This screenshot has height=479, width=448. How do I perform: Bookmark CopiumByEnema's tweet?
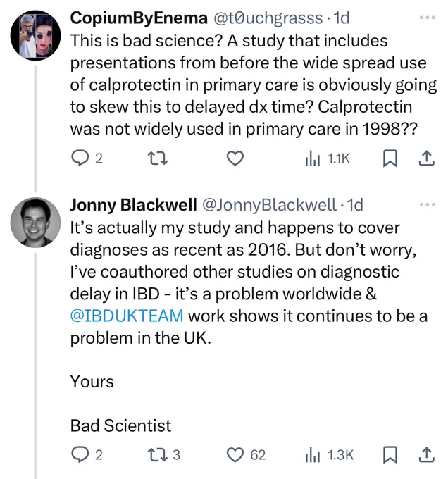pyautogui.click(x=390, y=158)
